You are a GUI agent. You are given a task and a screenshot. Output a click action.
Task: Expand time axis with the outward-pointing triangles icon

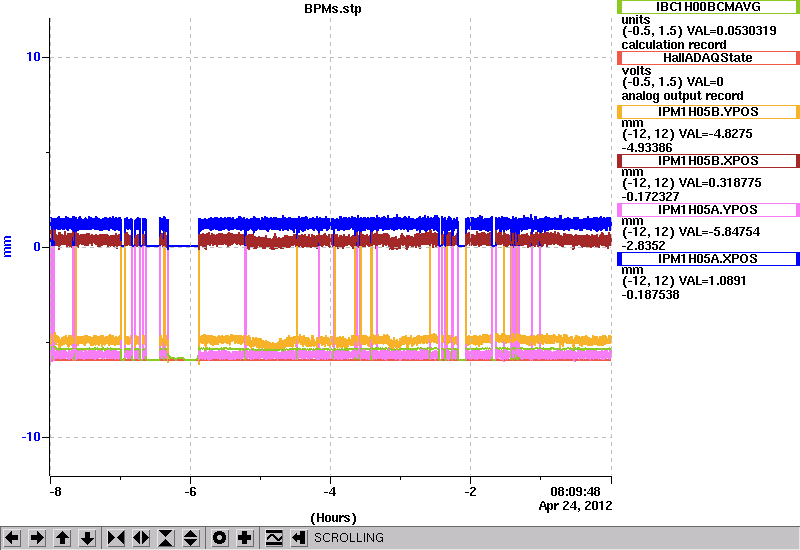(141, 538)
